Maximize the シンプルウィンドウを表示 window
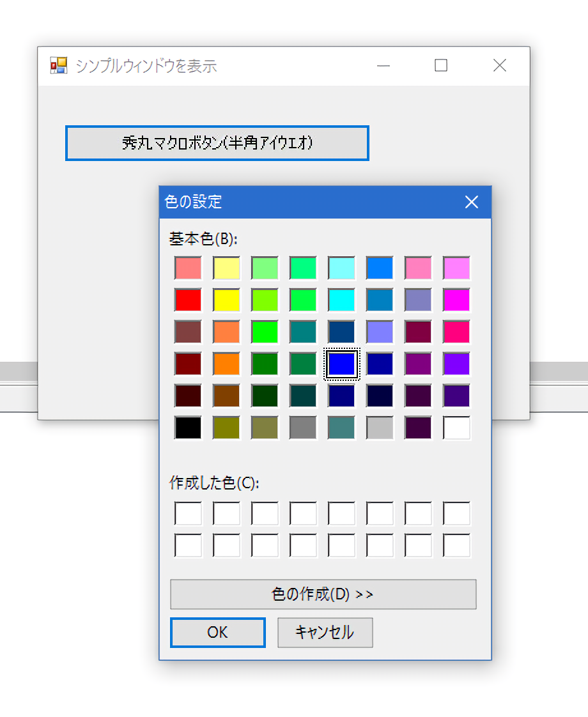 pos(441,65)
